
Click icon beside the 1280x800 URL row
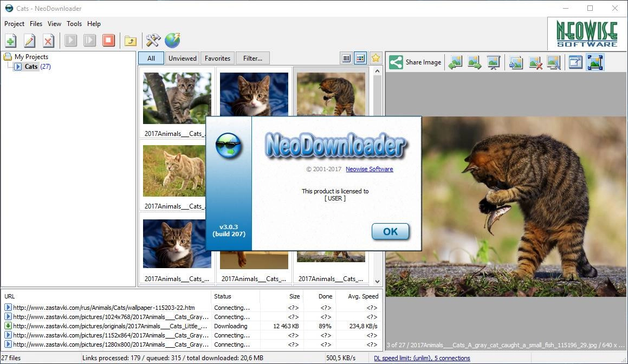(8, 344)
